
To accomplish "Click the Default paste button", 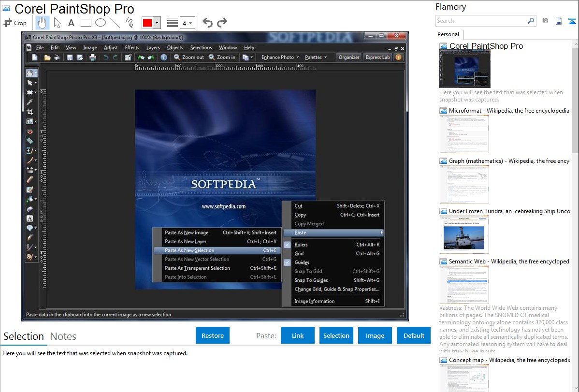I will click(x=414, y=335).
